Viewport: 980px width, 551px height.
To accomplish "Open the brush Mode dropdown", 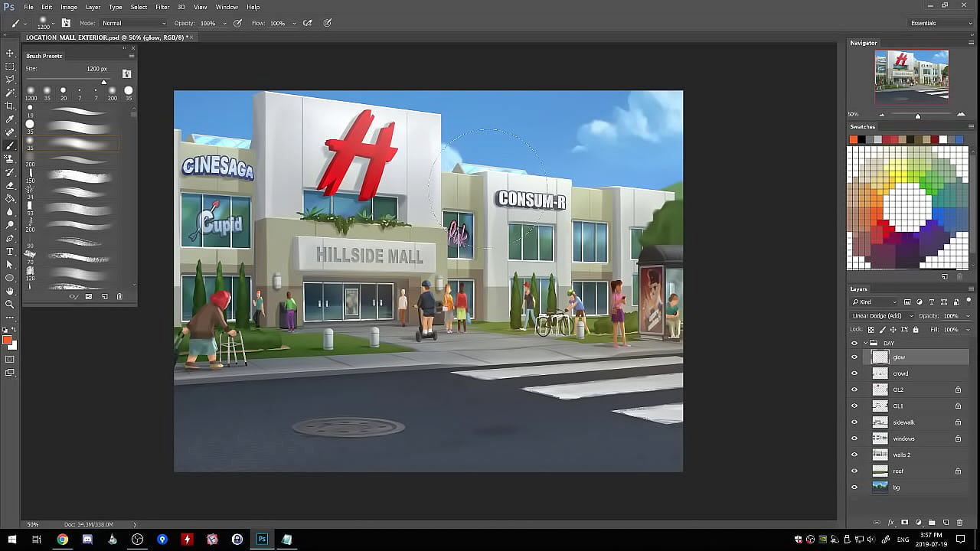I will [133, 23].
